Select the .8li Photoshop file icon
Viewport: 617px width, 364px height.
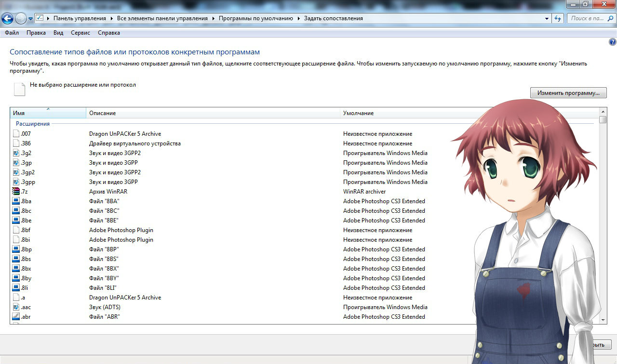point(16,288)
